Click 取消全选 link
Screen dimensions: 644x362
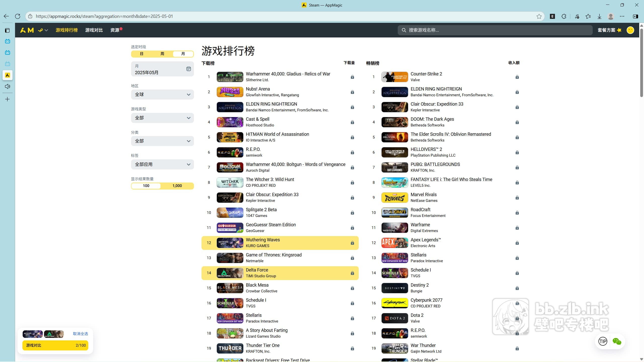click(80, 334)
